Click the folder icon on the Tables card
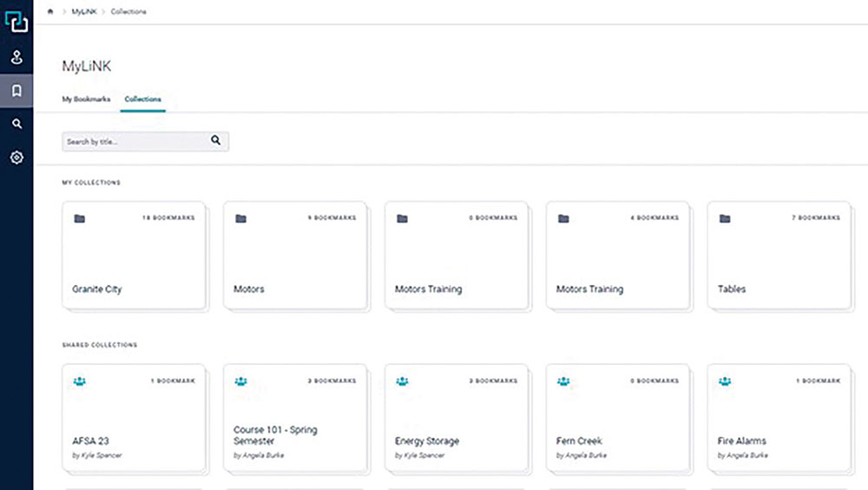Image resolution: width=868 pixels, height=490 pixels. [x=725, y=218]
